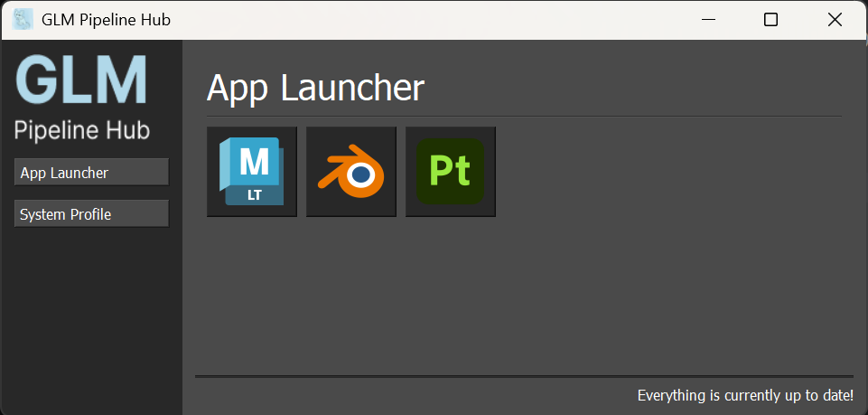Click the 'Pipeline Hub' subtitle text
Screen dimensions: 868x415
click(81, 130)
